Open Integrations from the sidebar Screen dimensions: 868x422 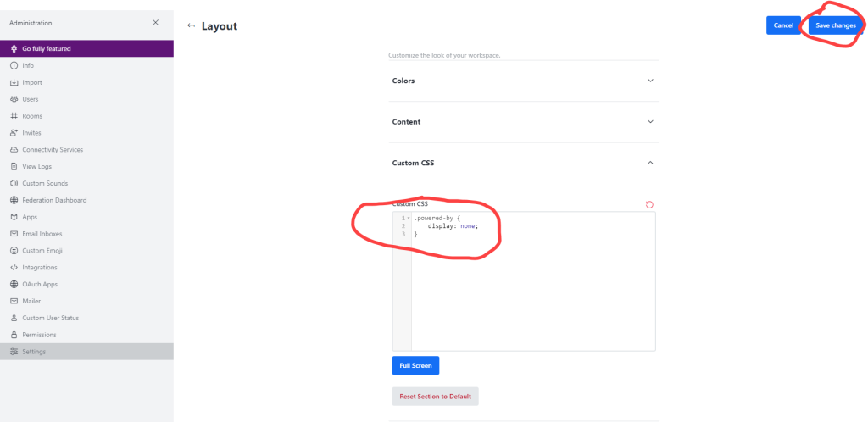39,268
